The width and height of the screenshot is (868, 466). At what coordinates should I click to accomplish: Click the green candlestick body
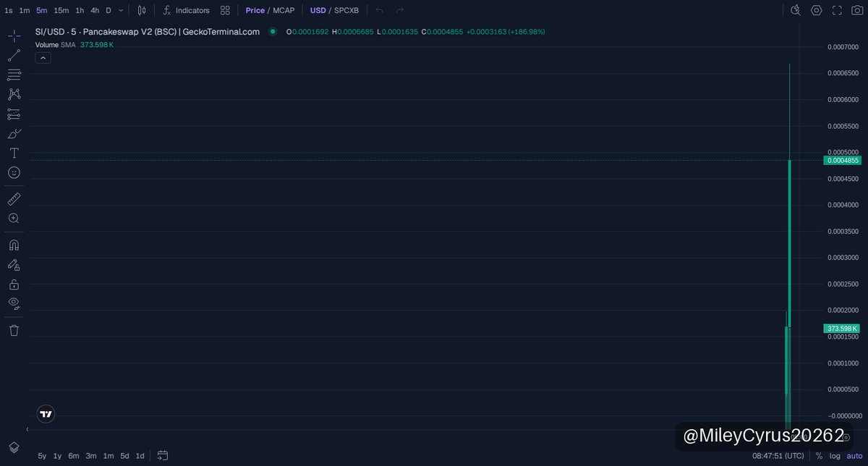pyautogui.click(x=789, y=243)
